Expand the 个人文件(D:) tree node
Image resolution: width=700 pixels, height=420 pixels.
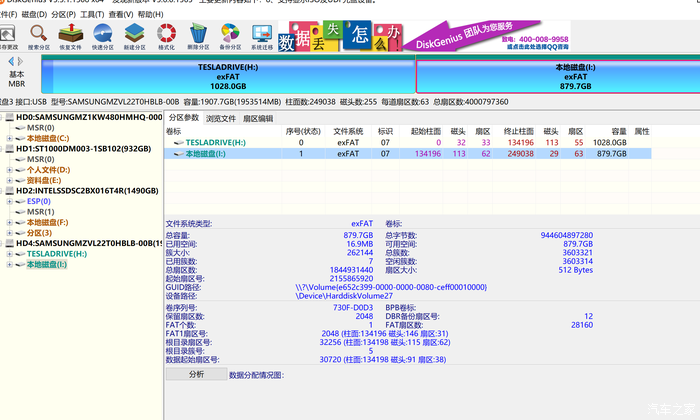point(9,170)
